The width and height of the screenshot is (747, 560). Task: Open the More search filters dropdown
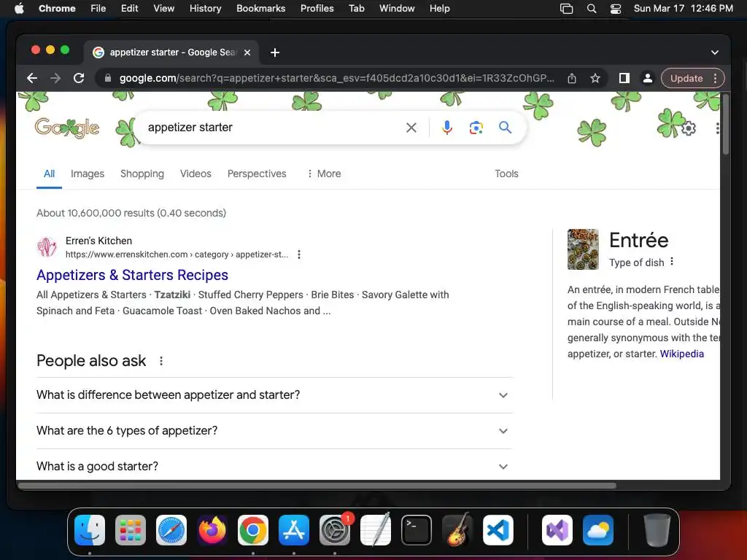pos(324,174)
